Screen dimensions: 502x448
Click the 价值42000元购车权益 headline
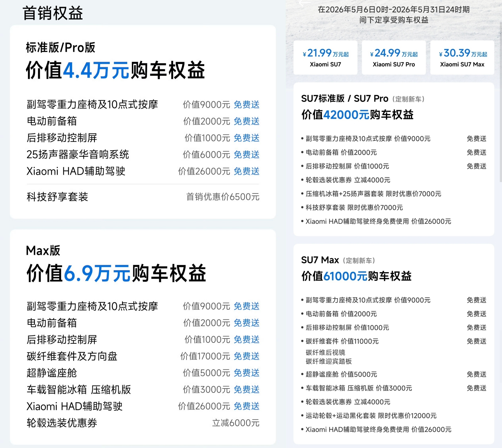click(357, 115)
